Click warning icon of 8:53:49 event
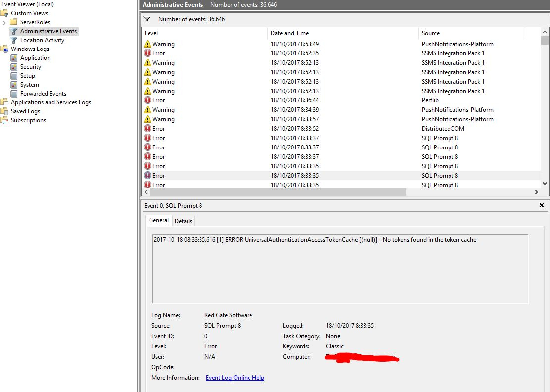Screen dimensions: 550x392 click(148, 44)
